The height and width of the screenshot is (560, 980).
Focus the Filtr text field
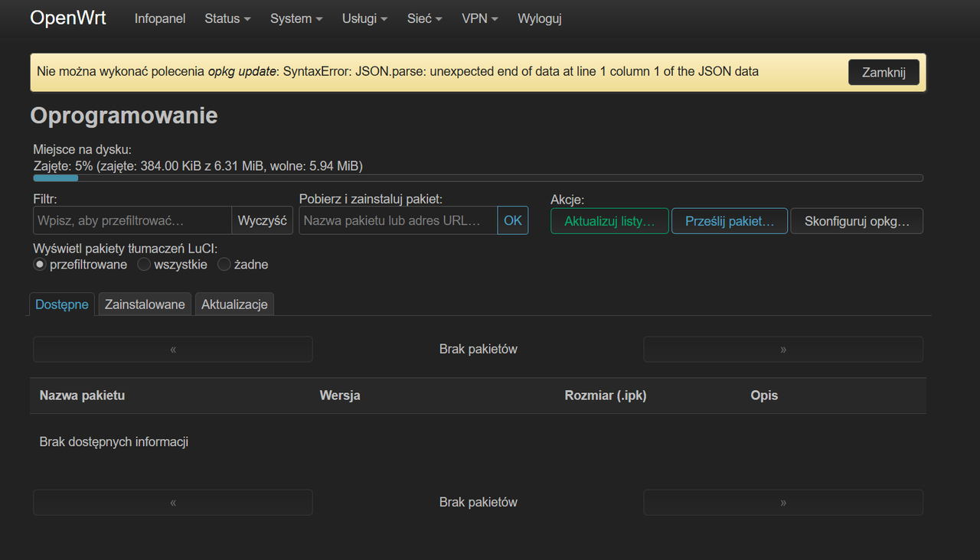pyautogui.click(x=132, y=220)
